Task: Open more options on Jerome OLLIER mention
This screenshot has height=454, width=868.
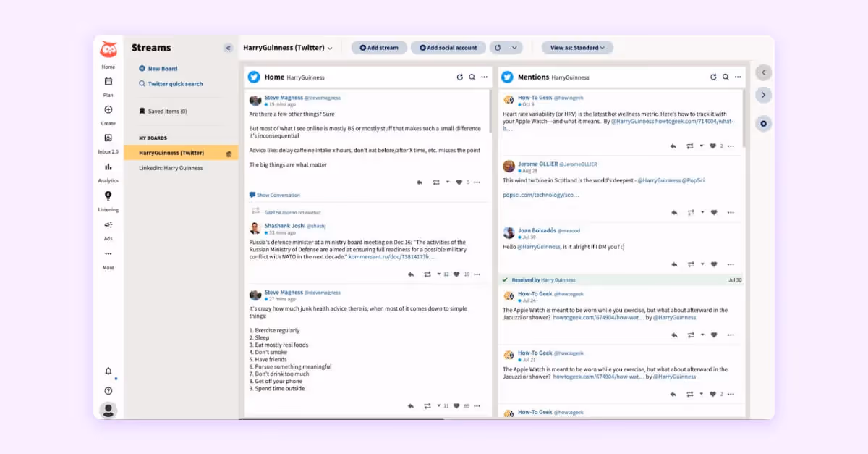Action: click(x=731, y=213)
